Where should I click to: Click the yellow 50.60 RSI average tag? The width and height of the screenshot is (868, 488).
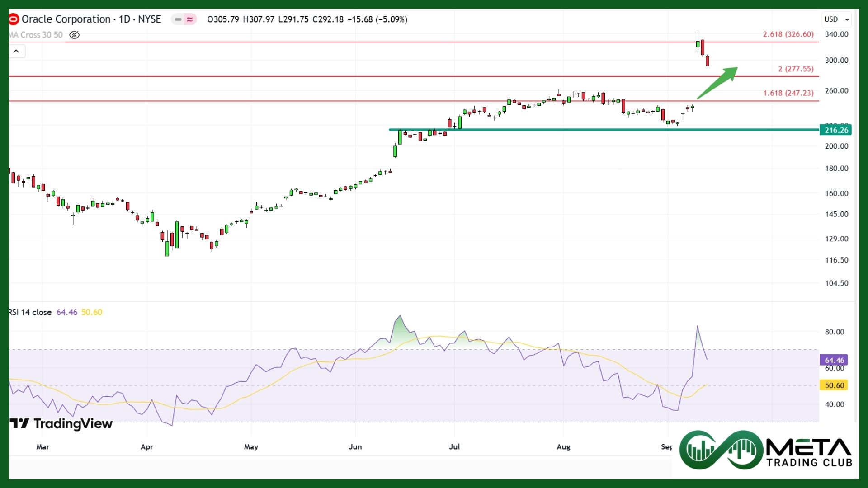pos(834,385)
